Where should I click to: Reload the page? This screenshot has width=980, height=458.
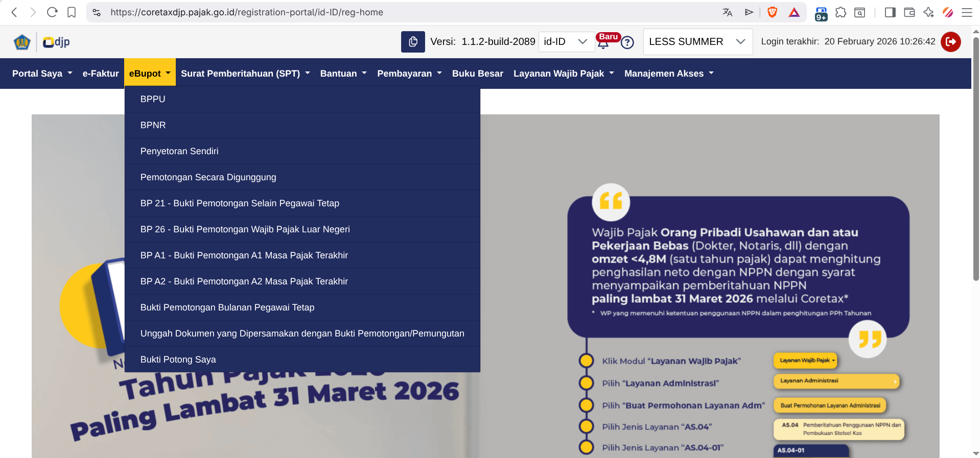(x=52, y=12)
